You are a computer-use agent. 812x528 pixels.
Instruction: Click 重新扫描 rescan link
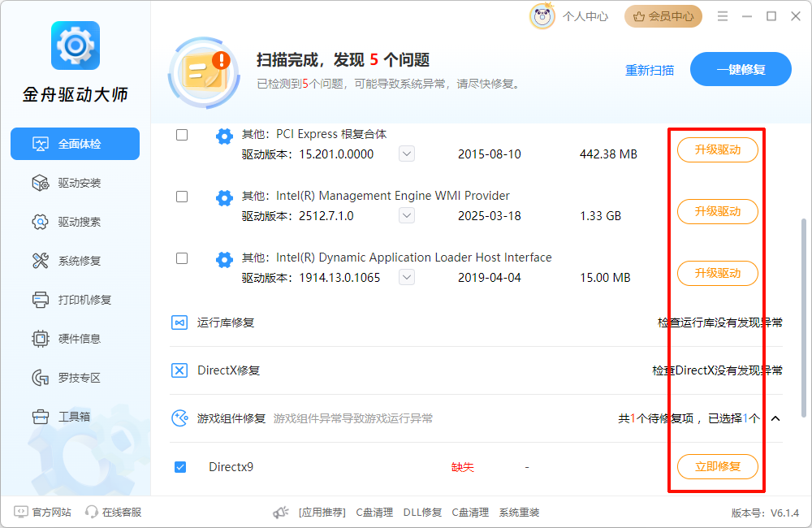[x=650, y=71]
